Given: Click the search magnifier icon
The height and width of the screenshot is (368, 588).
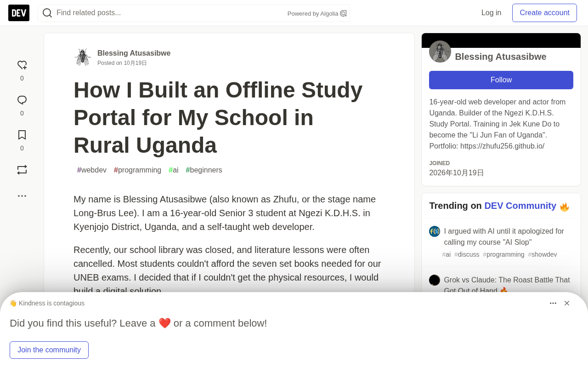Looking at the screenshot, I should [x=47, y=13].
